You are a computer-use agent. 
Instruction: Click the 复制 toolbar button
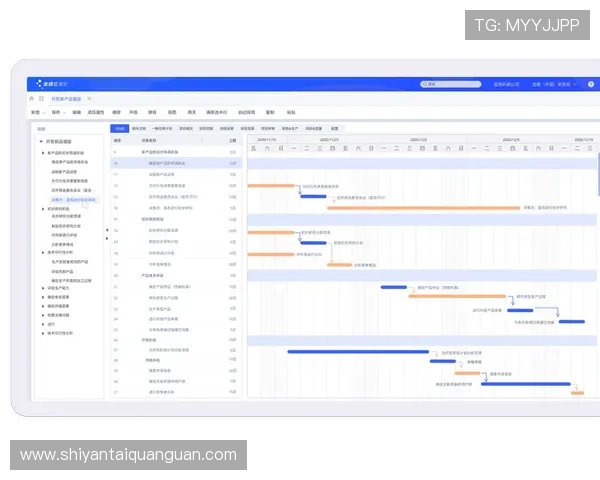click(271, 112)
